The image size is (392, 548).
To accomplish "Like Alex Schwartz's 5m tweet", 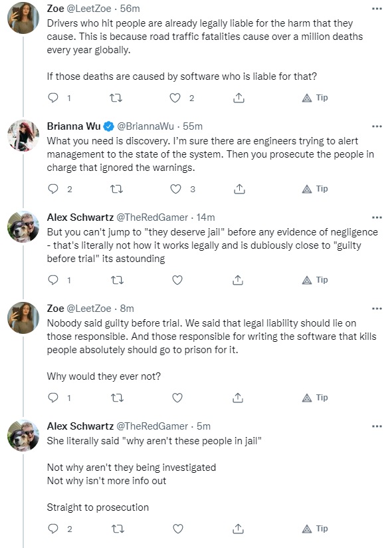I will point(178,529).
